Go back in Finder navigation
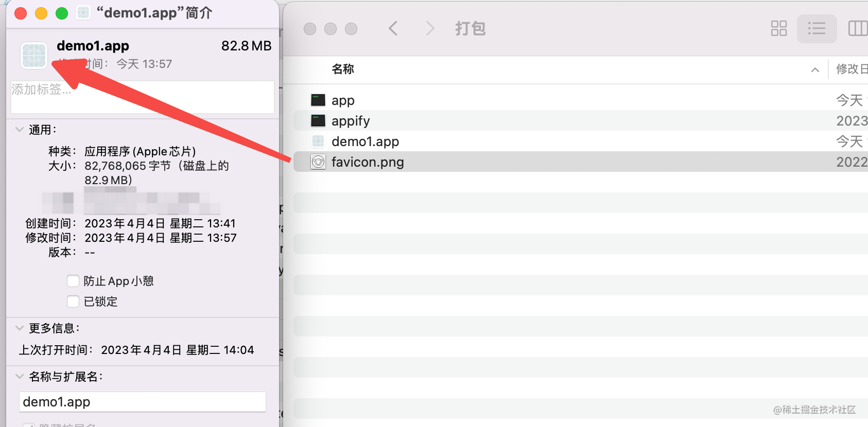 coord(393,28)
